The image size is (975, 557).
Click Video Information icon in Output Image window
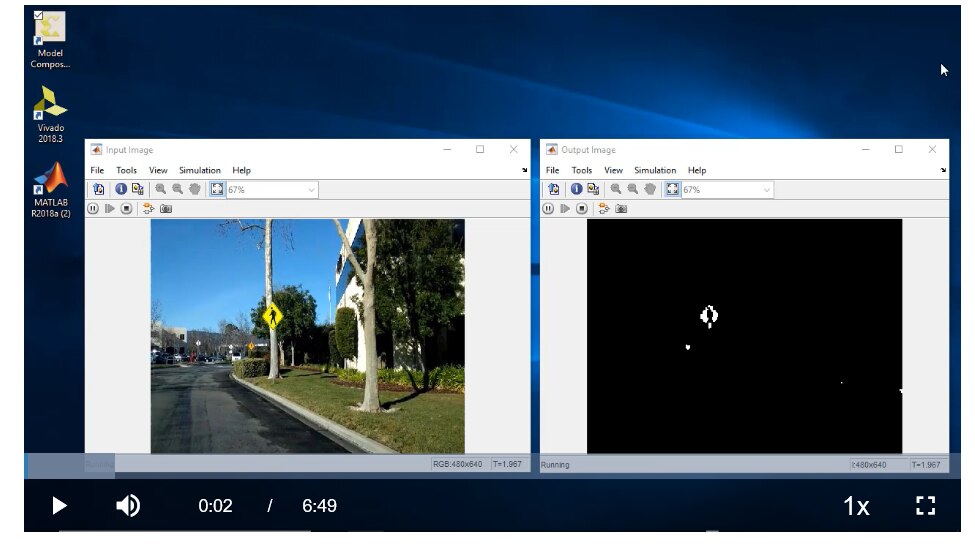(x=576, y=189)
